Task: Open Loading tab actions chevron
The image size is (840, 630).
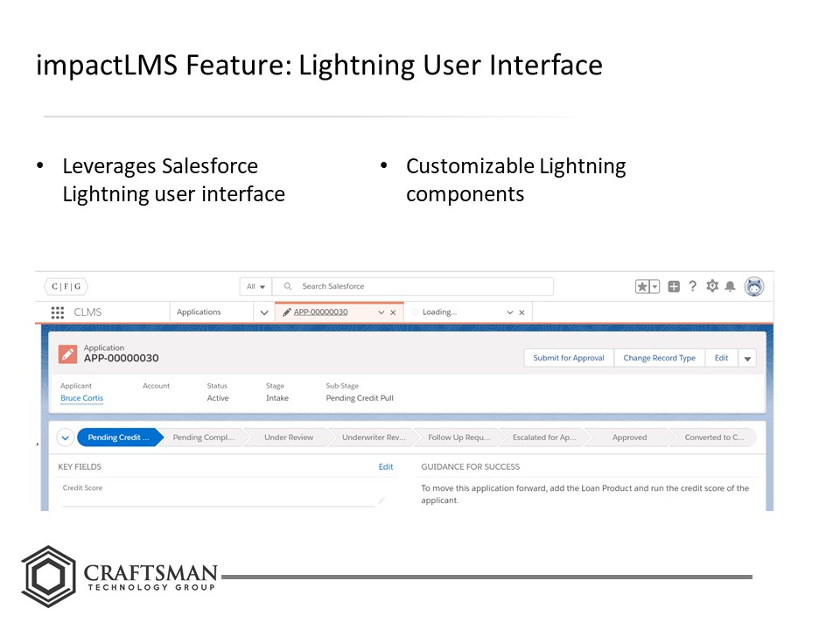Action: (510, 312)
